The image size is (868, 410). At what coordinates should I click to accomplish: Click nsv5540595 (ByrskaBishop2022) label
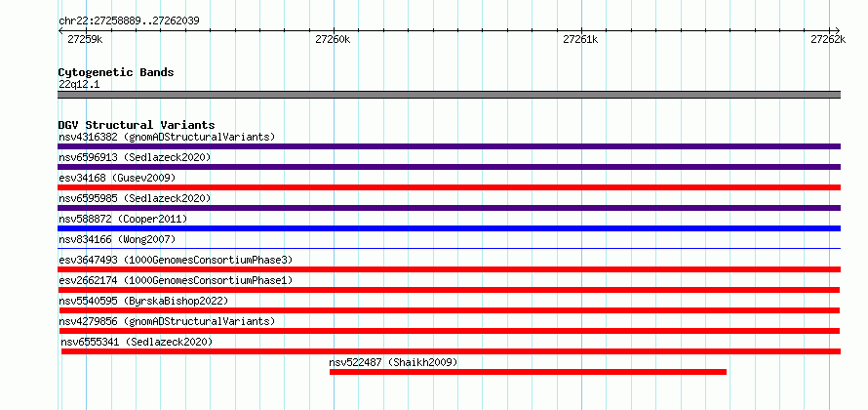pos(143,301)
